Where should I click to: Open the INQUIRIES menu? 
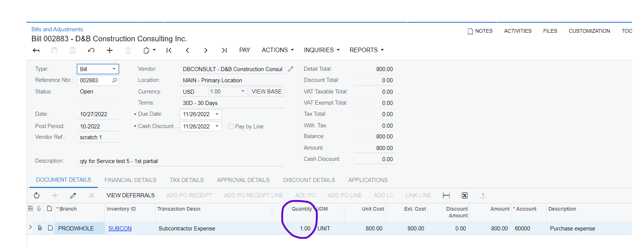322,50
